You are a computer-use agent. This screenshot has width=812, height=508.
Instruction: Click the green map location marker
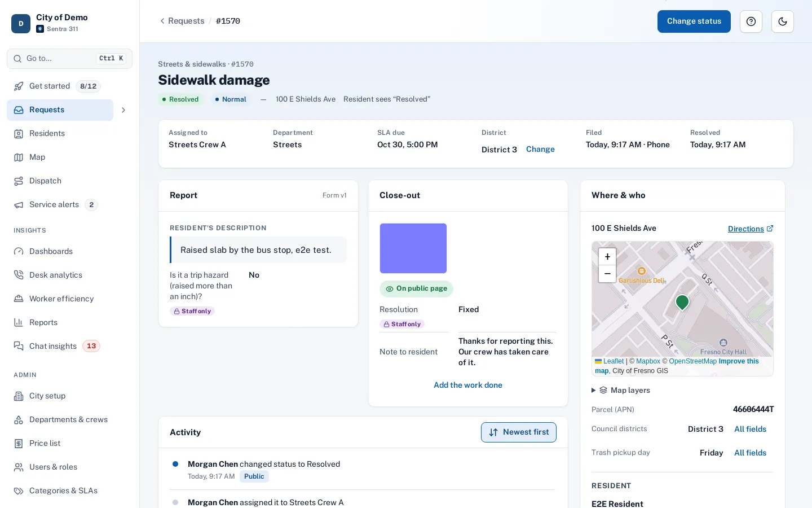point(682,302)
